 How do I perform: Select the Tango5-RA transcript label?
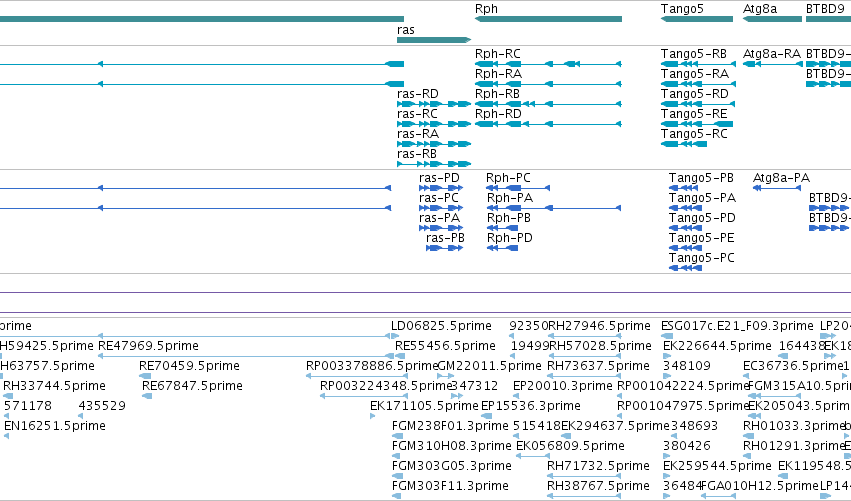pyautogui.click(x=695, y=74)
